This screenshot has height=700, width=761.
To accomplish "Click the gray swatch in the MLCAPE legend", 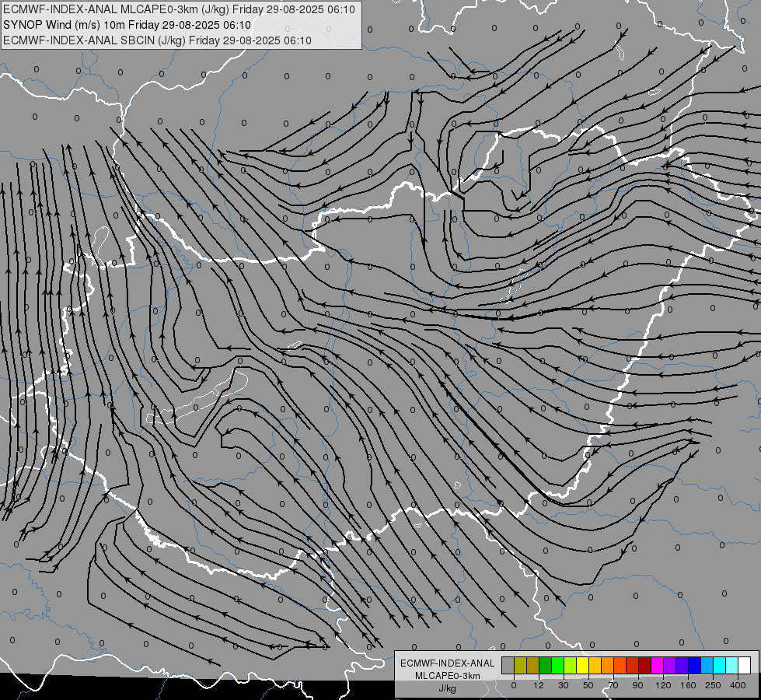I will tap(508, 666).
